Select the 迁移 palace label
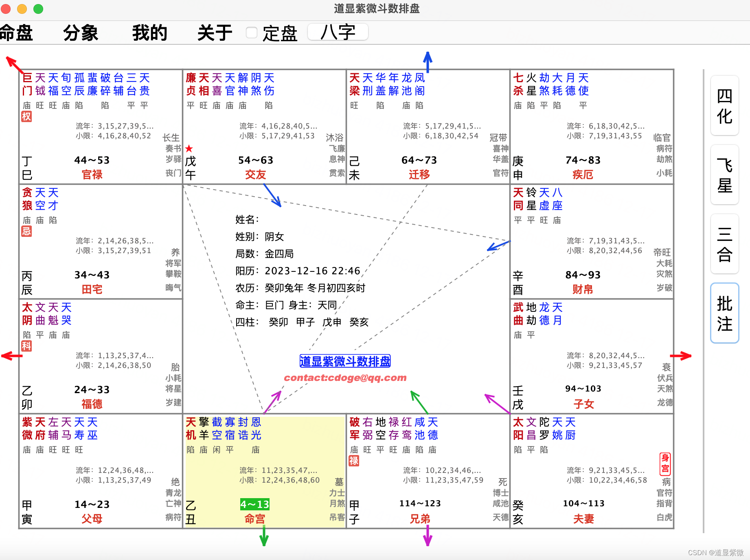750x560 pixels. pos(419,175)
